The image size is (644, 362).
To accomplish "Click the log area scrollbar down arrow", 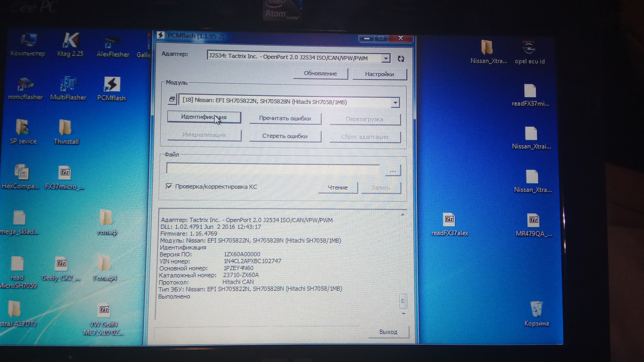I will 404,314.
